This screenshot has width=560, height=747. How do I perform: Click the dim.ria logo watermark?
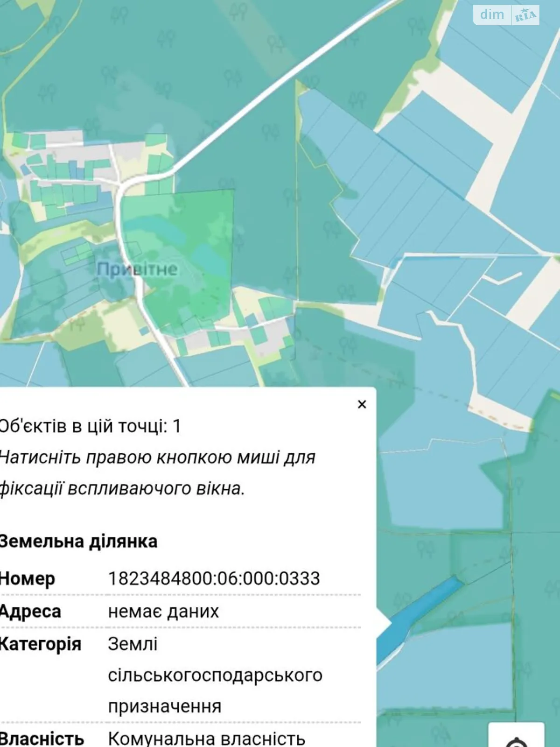point(506,15)
